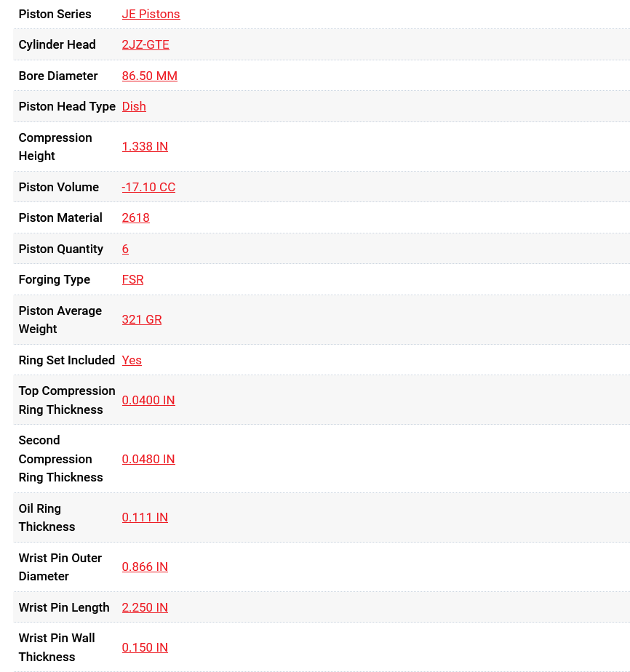
Task: Open the 2JZ-GTE cylinder head link
Action: pos(145,44)
